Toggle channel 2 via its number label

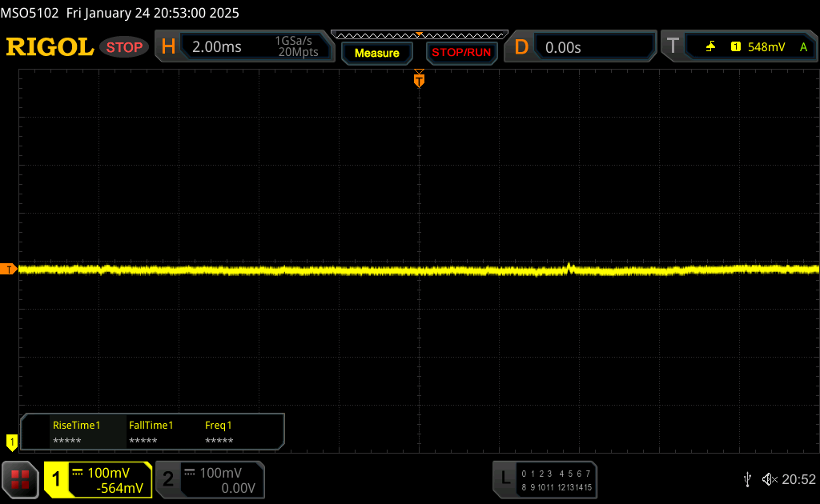(168, 479)
